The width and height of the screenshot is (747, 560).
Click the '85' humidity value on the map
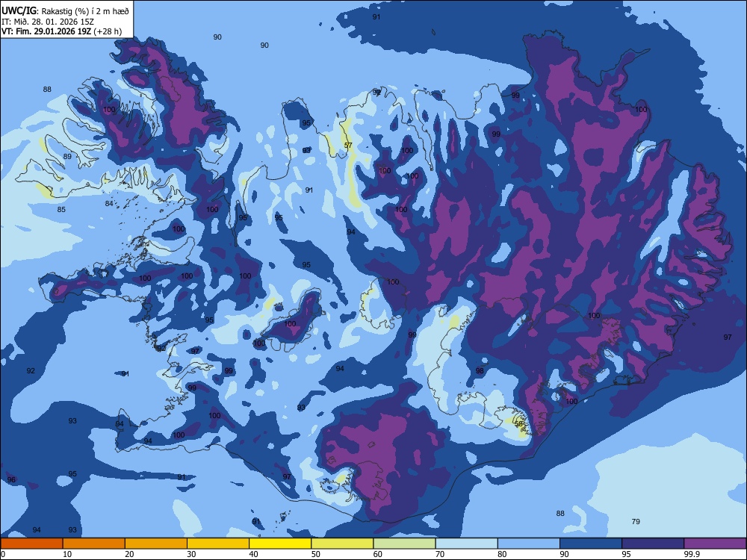pos(61,210)
